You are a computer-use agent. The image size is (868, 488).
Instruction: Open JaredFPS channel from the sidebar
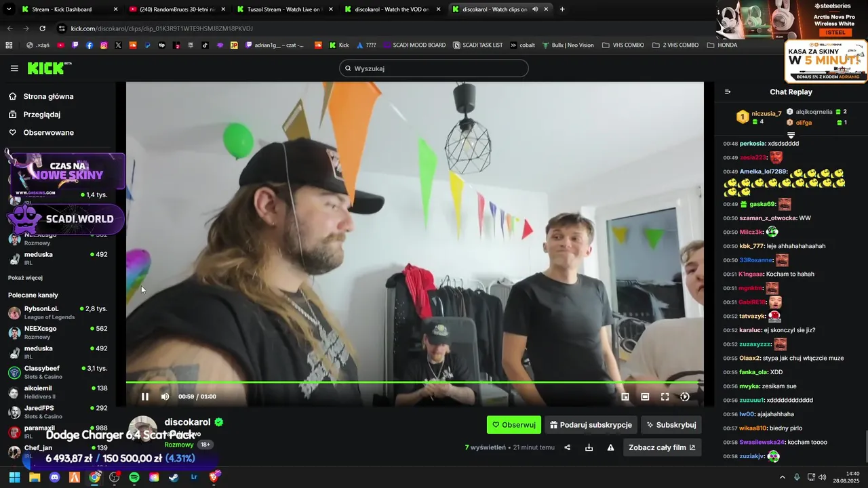tap(58, 411)
